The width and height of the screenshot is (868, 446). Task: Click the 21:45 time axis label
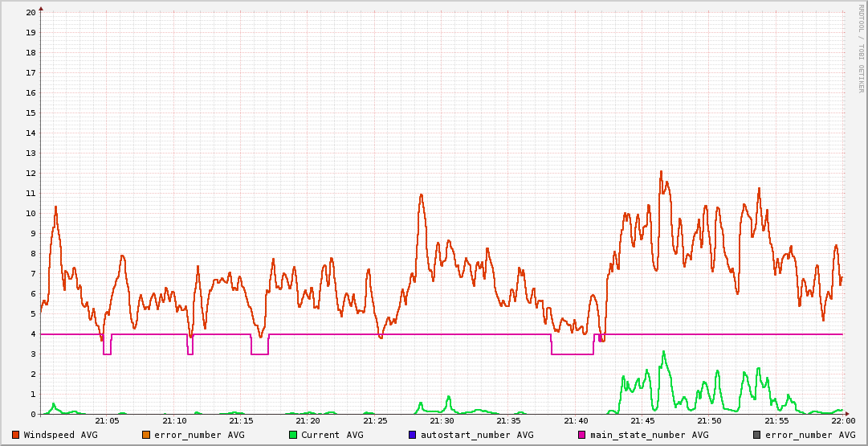(642, 420)
